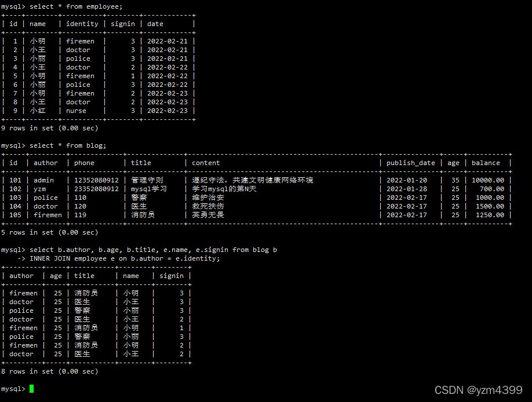Viewport: 532px width, 402px height.
Task: Click the "9 rows in set" result message
Action: click(x=50, y=128)
